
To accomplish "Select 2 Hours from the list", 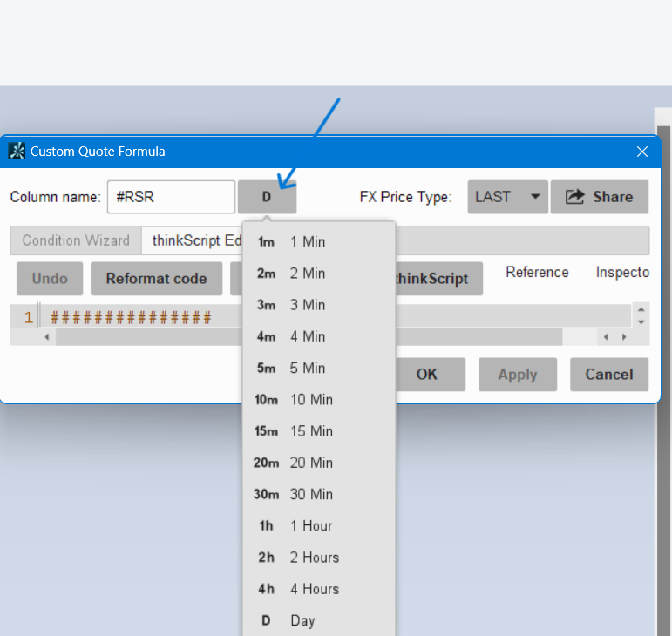I will (x=318, y=558).
